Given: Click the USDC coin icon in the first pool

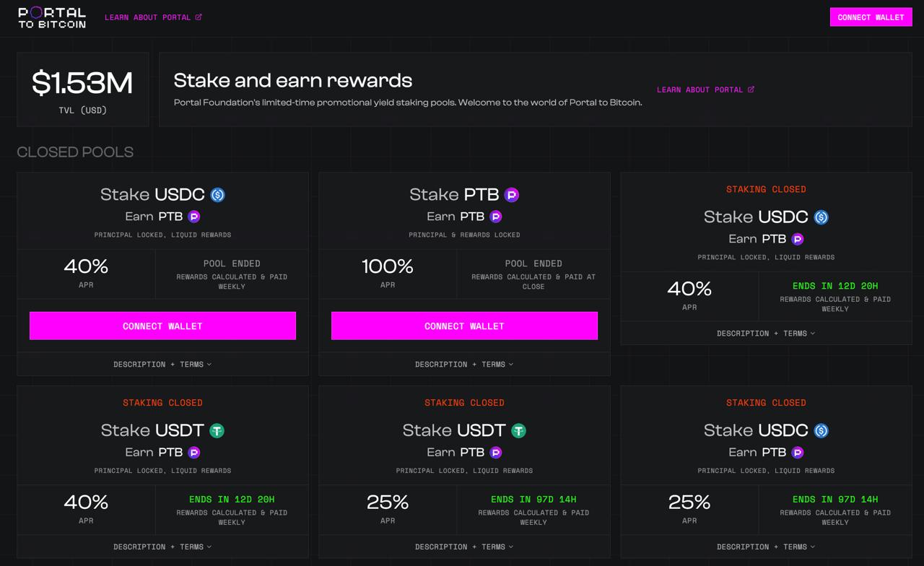Looking at the screenshot, I should tap(217, 195).
